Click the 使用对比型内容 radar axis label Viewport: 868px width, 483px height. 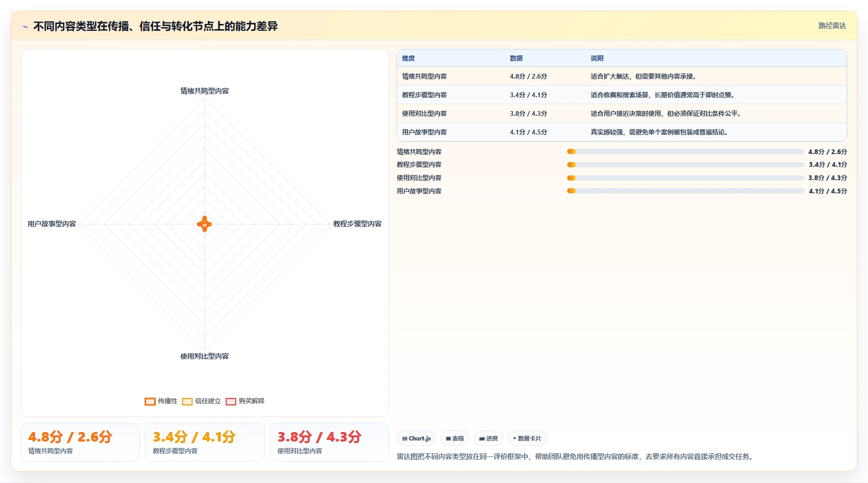pos(205,356)
